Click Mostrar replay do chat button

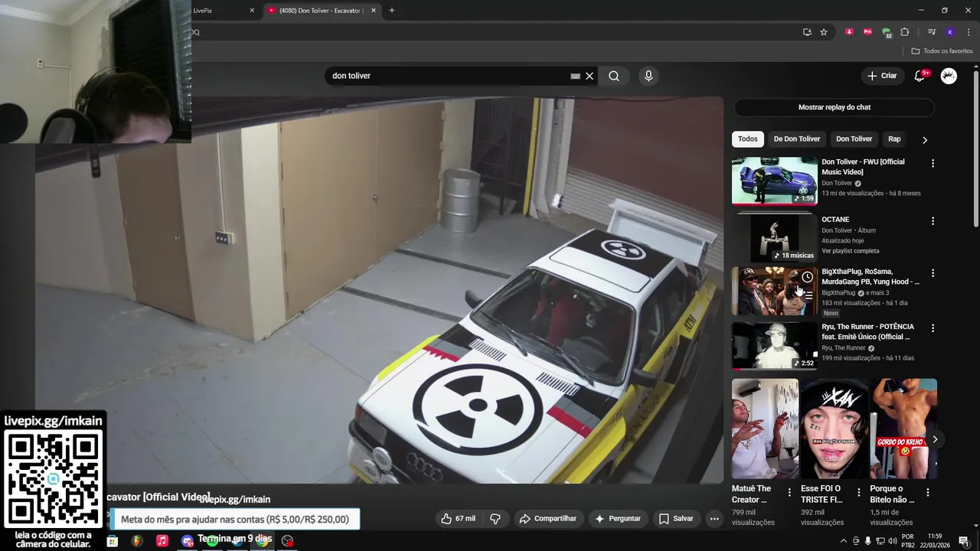coord(834,107)
